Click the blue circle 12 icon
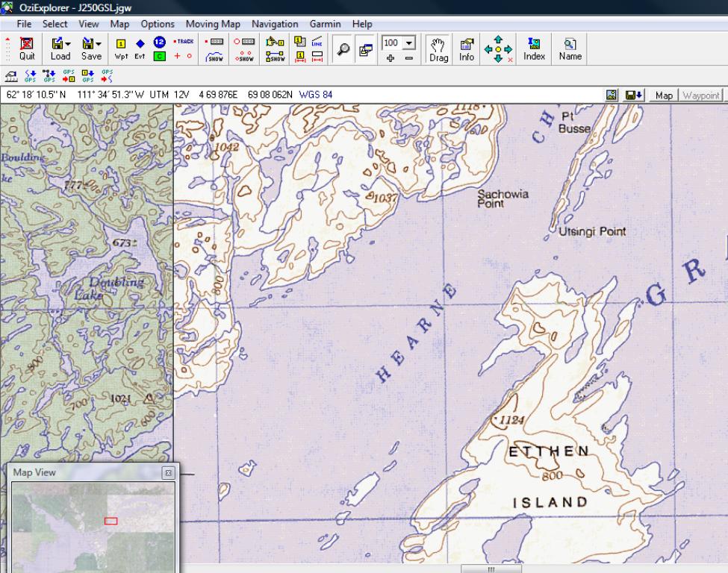Screen dimensions: 728x573 point(159,43)
